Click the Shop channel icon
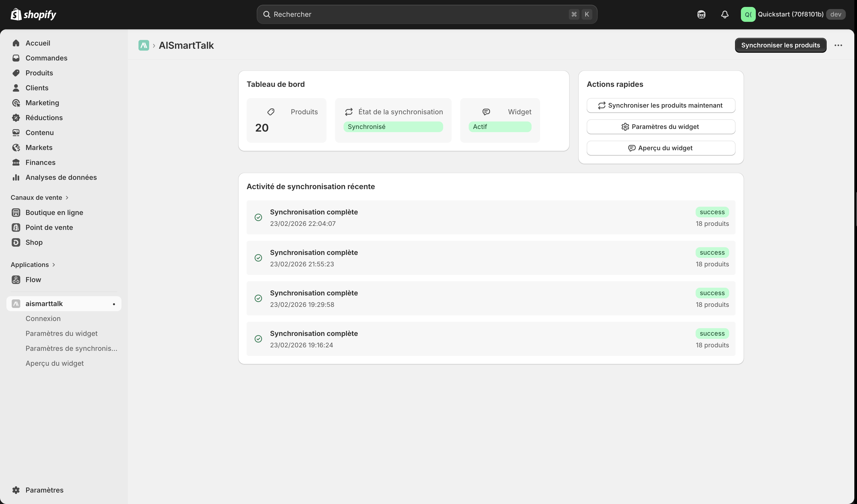The image size is (857, 504). pos(16,242)
